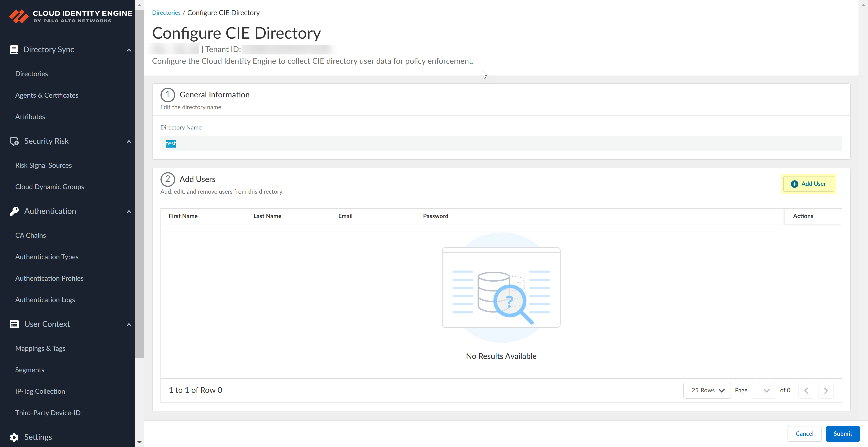The image size is (868, 447).
Task: Collapse the Directory Sync section
Action: (129, 49)
